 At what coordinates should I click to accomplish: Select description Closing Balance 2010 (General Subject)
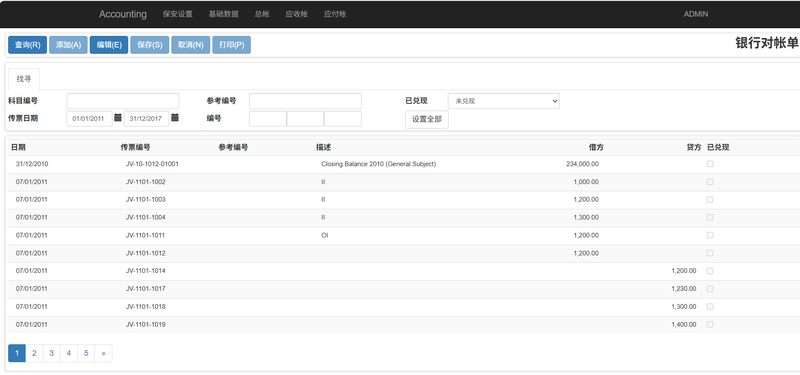(379, 164)
